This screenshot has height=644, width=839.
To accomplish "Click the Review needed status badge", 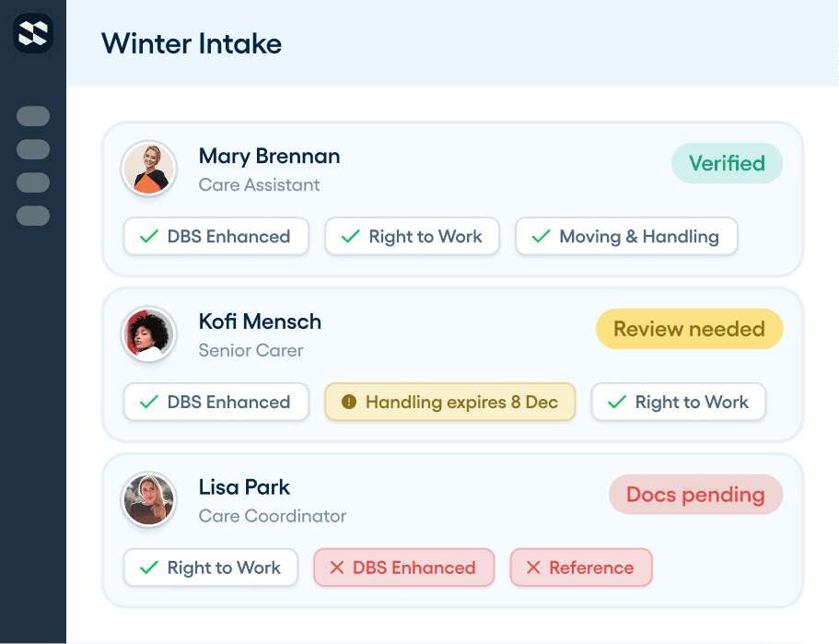I will click(x=689, y=329).
